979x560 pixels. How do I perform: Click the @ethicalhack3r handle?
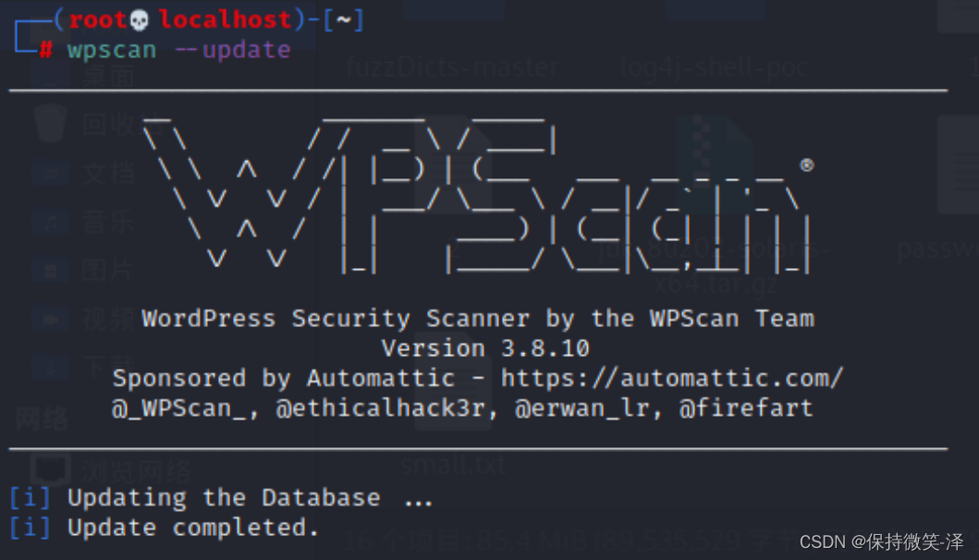coord(381,408)
